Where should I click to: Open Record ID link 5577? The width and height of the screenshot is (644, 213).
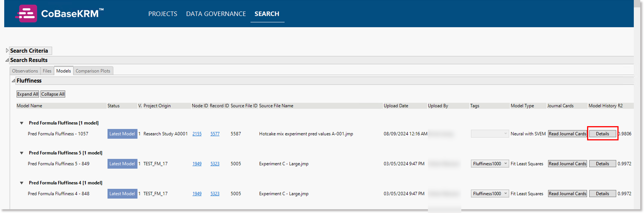pyautogui.click(x=215, y=134)
